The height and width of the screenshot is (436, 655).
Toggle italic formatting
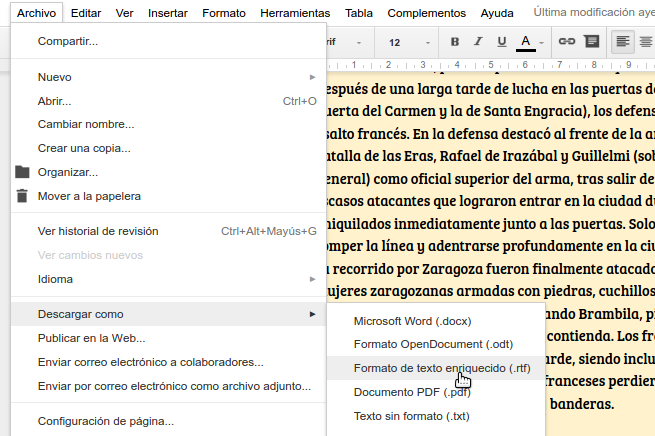coord(478,42)
